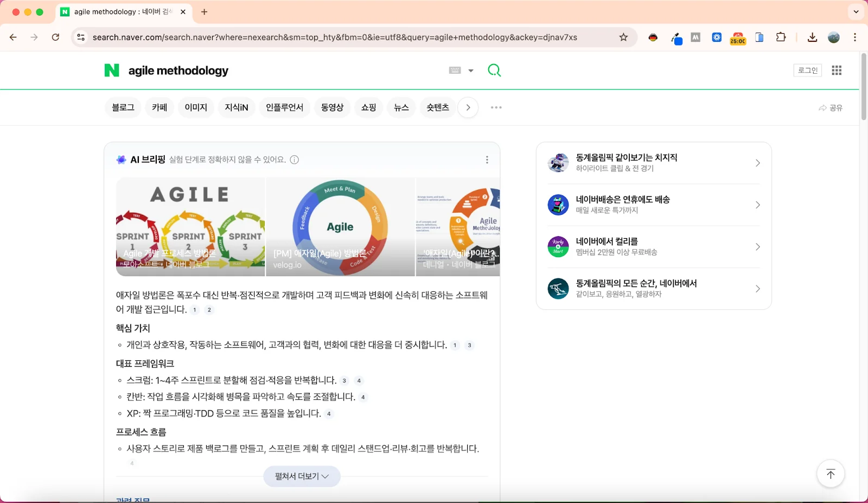
Task: Open the Naver apps grid icon
Action: [837, 70]
